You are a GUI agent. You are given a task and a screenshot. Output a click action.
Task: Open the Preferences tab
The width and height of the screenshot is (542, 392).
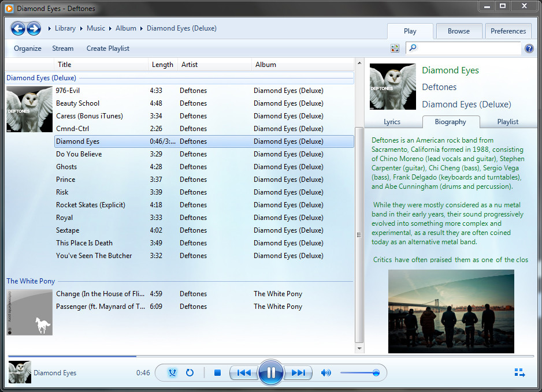coord(508,31)
